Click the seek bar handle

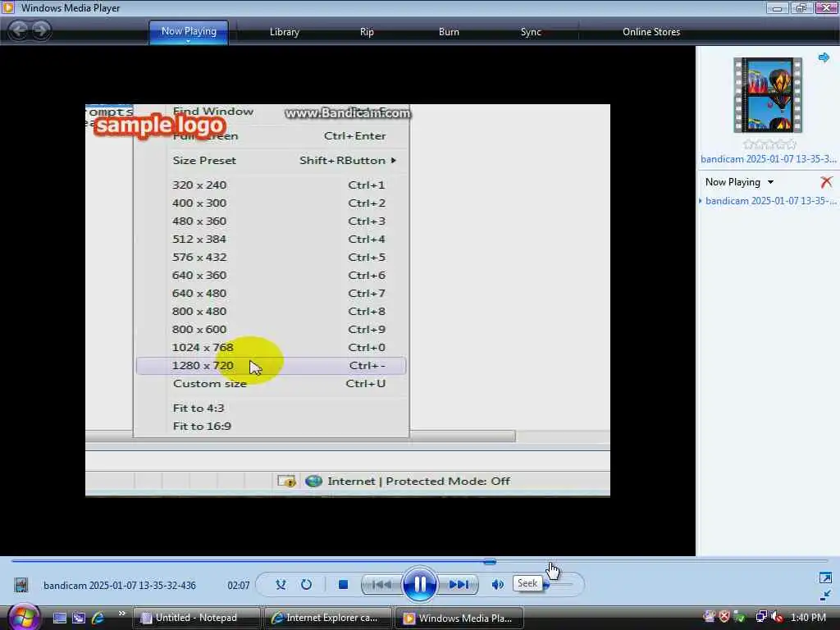point(490,561)
